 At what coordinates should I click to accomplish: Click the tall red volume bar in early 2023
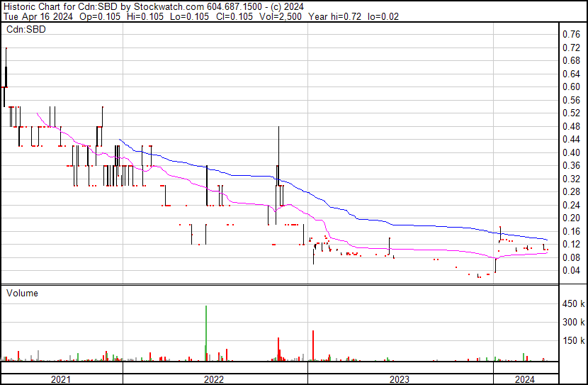click(x=313, y=345)
